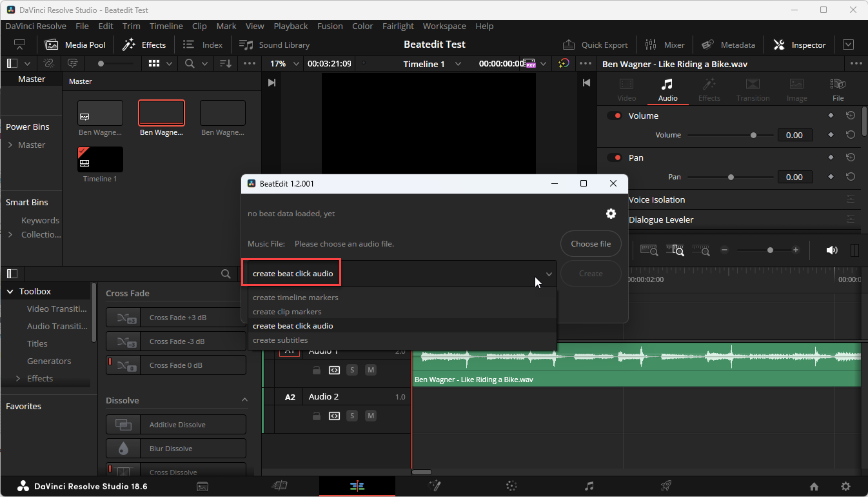This screenshot has height=497, width=868.
Task: Open the Deliver page
Action: coord(666,486)
